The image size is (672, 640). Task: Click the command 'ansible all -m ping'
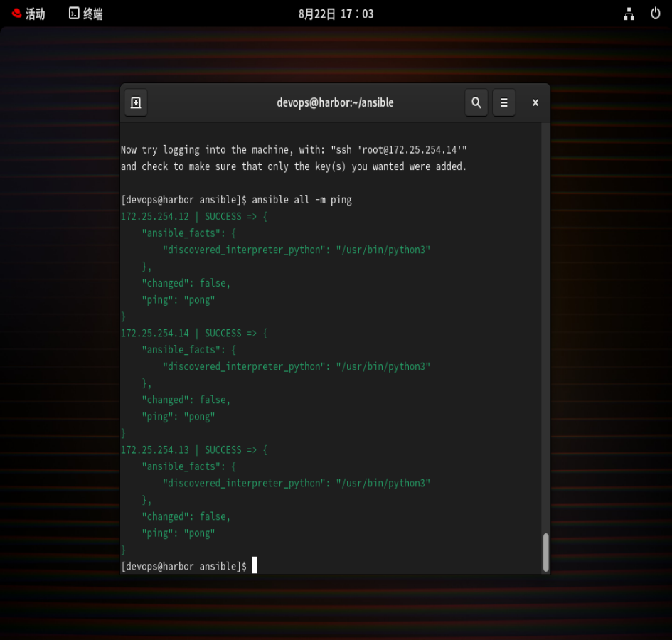tap(302, 200)
